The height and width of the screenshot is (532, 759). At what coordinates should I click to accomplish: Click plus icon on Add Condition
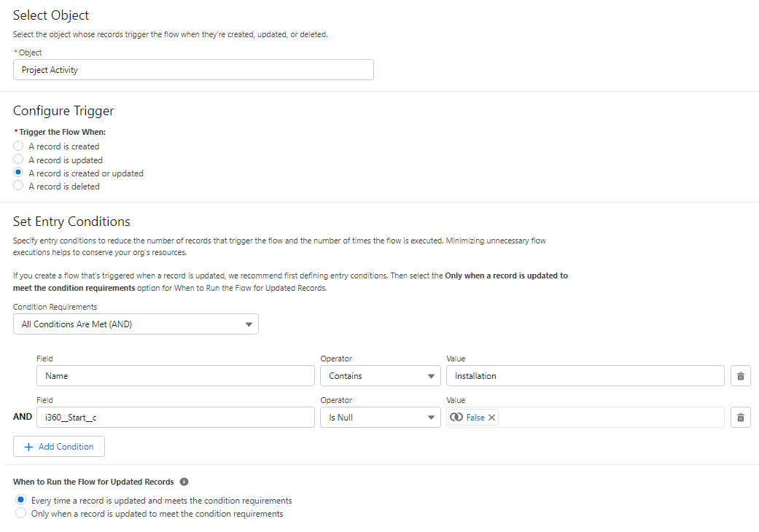(x=29, y=447)
